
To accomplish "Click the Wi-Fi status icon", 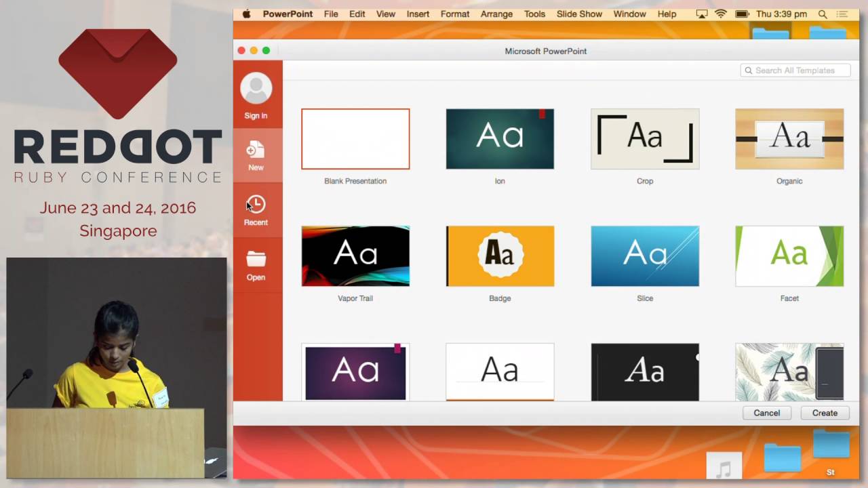I will point(721,14).
